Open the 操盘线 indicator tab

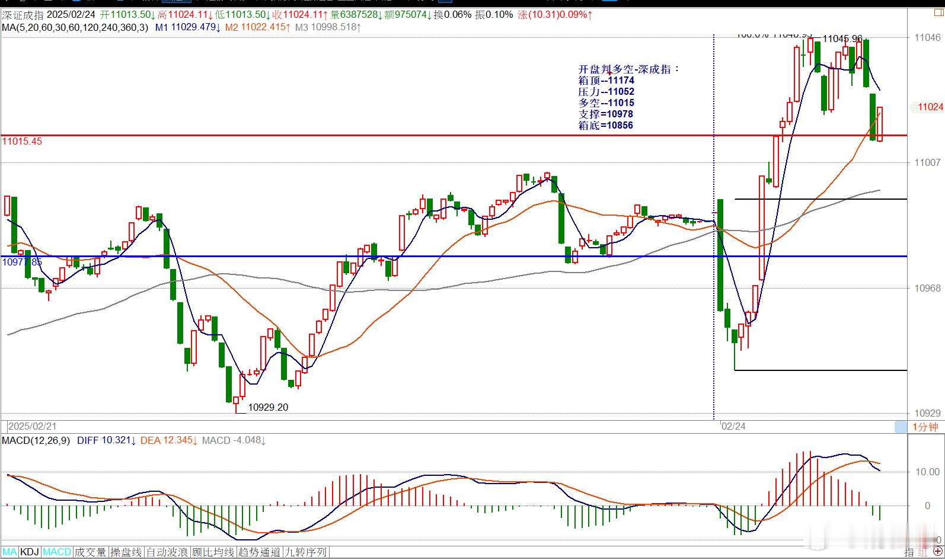[x=126, y=552]
